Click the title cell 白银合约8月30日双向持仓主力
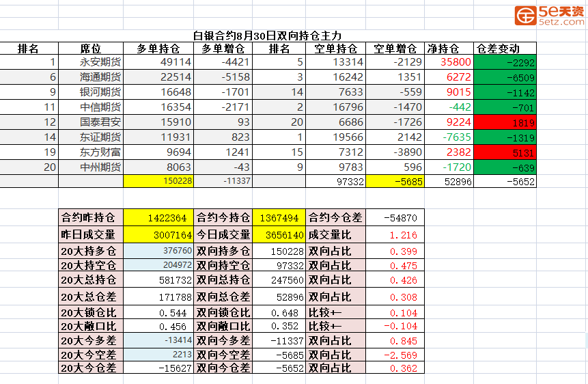The image size is (588, 384). [x=268, y=36]
